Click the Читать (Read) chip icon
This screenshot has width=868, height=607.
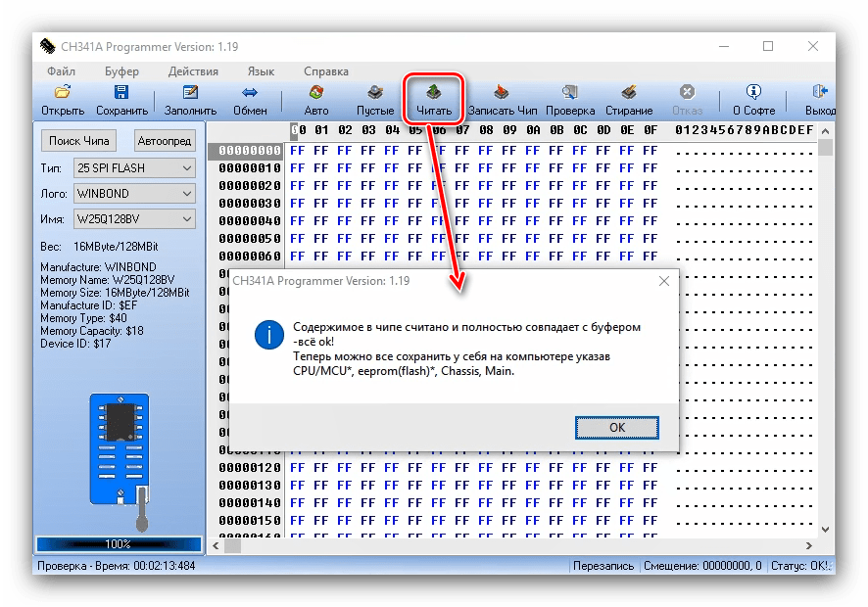[x=434, y=93]
